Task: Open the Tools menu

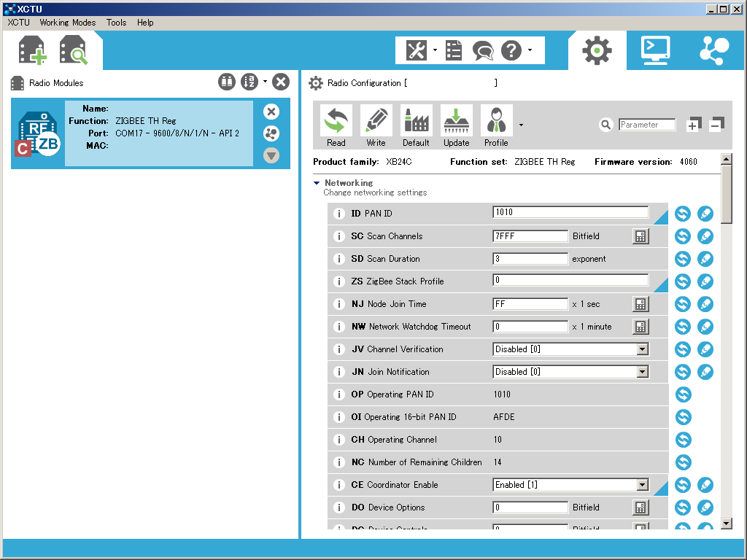Action: tap(116, 23)
